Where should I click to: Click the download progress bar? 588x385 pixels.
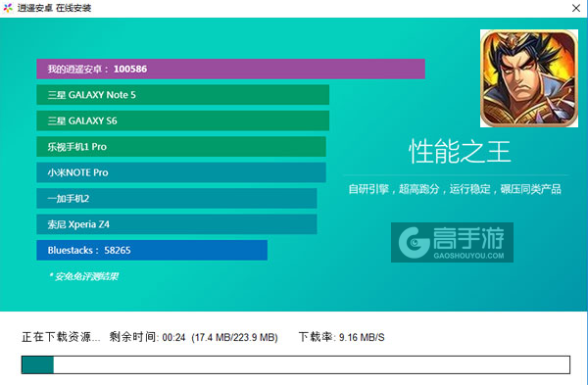tap(296, 364)
